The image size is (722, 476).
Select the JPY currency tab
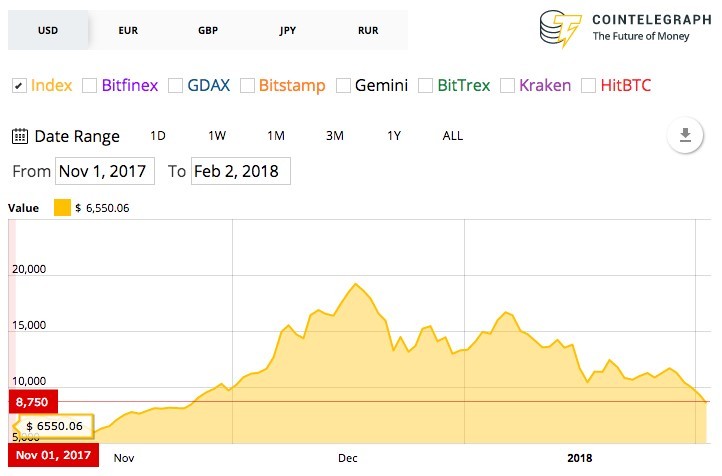tap(288, 30)
